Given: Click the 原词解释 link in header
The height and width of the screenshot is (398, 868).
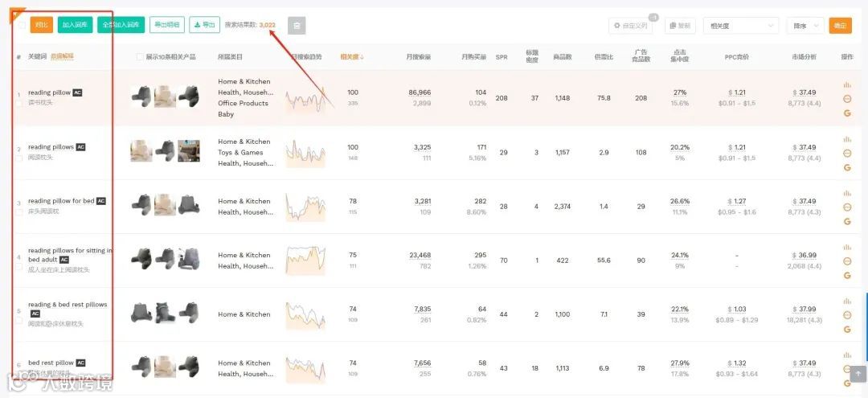Looking at the screenshot, I should tap(62, 56).
